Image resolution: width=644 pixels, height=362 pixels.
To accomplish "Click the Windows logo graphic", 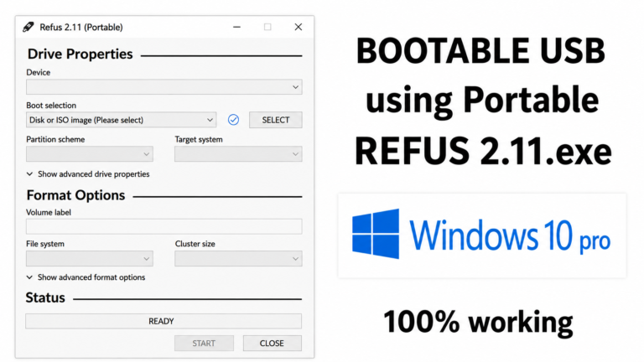I will click(376, 234).
